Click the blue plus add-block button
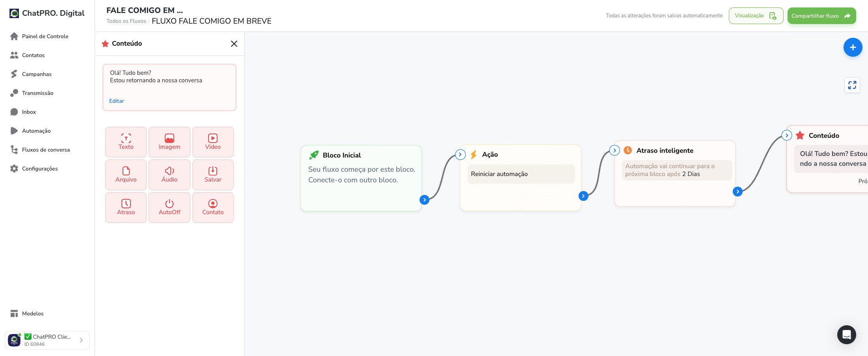Viewport: 868px width, 356px height. tap(853, 47)
